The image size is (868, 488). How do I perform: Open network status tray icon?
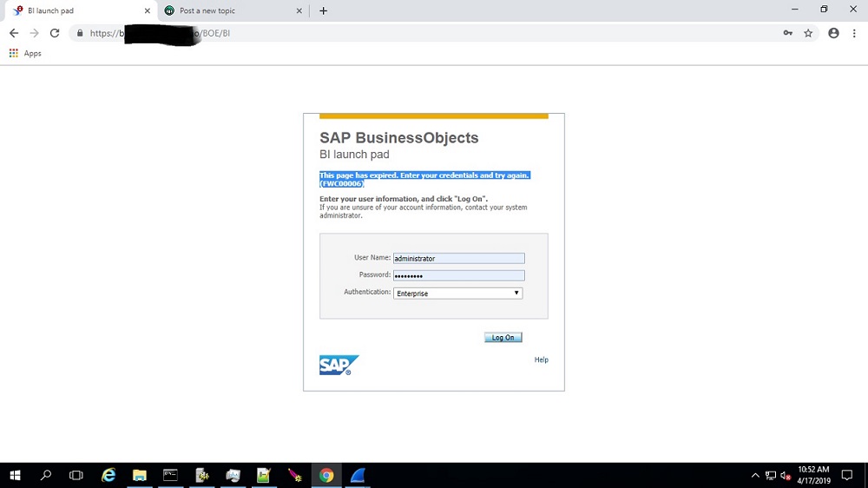tap(771, 475)
